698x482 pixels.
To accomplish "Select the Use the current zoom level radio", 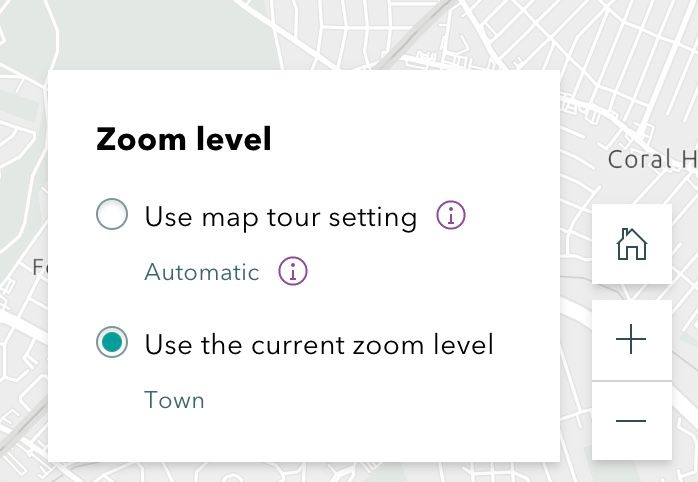I will [112, 343].
